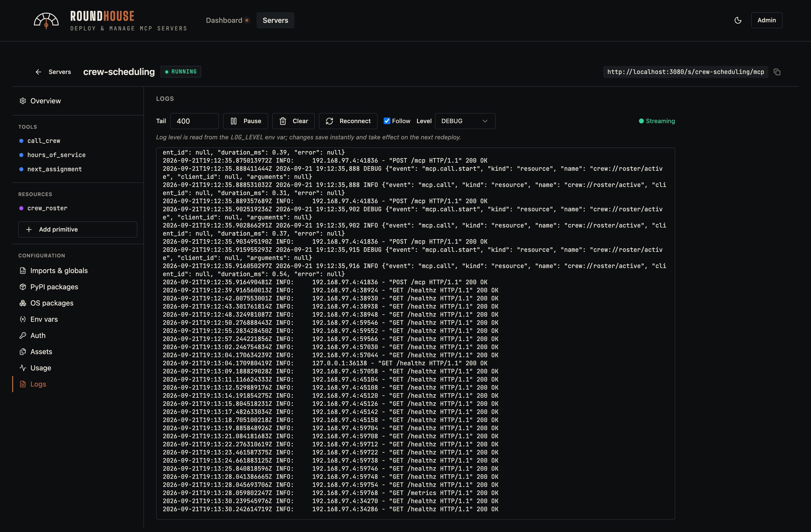The height and width of the screenshot is (532, 811).
Task: Click Env vars variable icon
Action: pyautogui.click(x=23, y=319)
